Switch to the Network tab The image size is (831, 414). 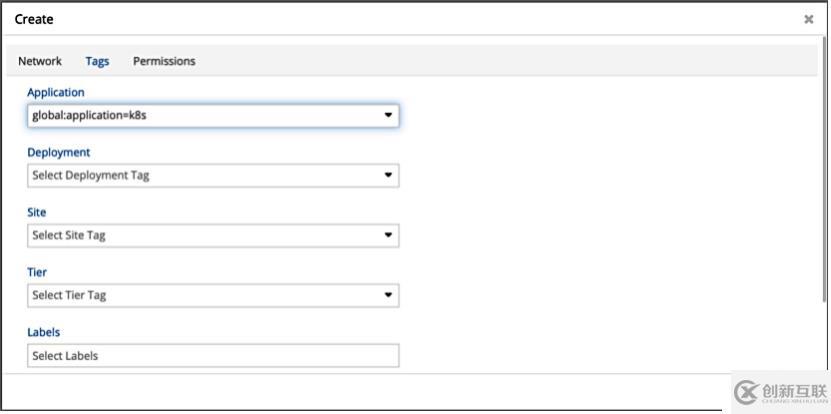pyautogui.click(x=40, y=61)
